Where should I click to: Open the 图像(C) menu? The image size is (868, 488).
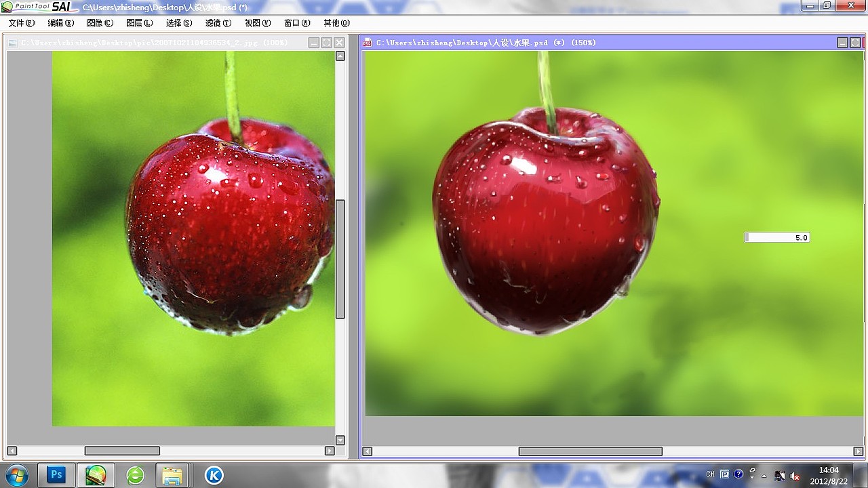(100, 23)
